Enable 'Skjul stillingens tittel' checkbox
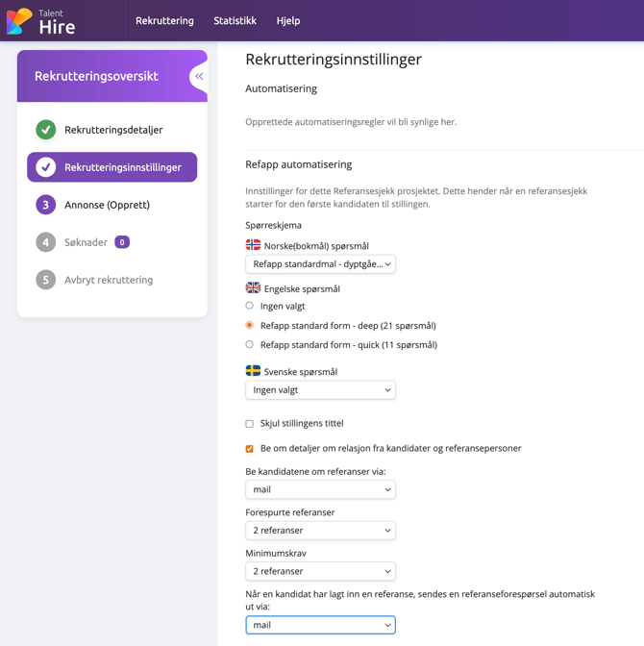This screenshot has height=646, width=644. [x=250, y=424]
